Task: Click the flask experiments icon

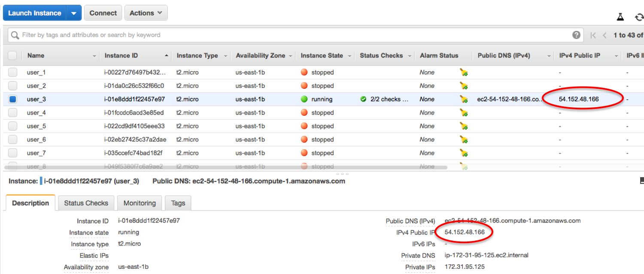Action: pyautogui.click(x=620, y=17)
